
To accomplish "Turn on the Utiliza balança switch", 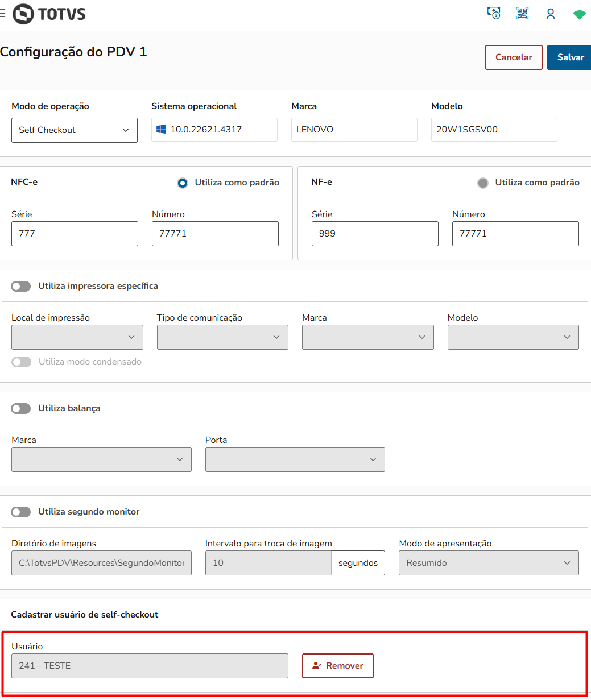I will click(21, 408).
